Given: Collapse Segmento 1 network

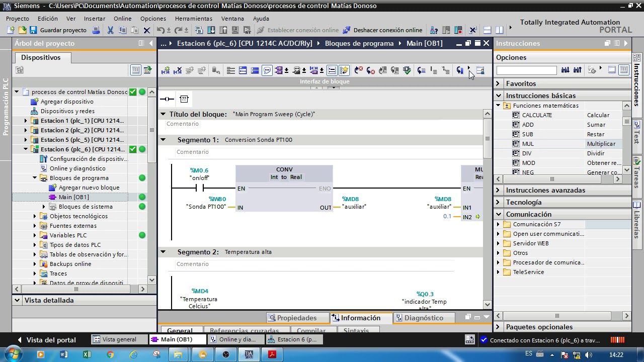Looking at the screenshot, I should click(x=163, y=140).
